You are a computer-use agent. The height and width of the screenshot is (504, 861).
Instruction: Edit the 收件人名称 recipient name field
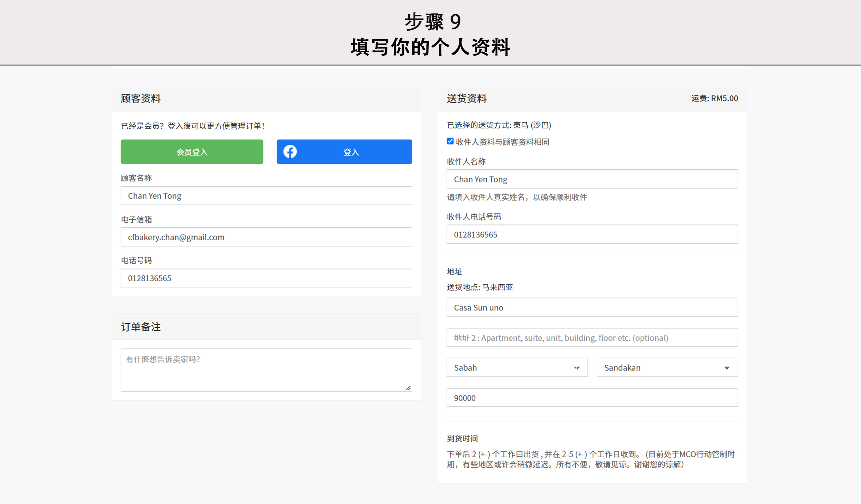coord(592,179)
